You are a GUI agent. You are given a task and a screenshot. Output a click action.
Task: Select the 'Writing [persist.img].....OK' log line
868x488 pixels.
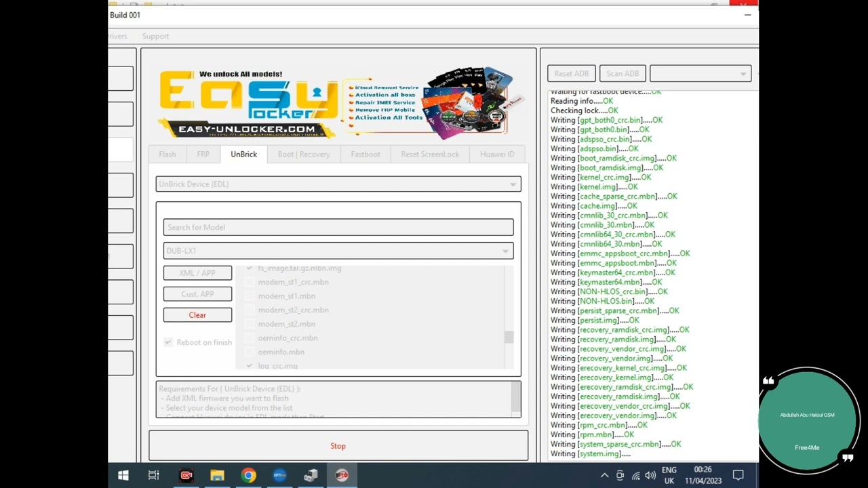[595, 320]
